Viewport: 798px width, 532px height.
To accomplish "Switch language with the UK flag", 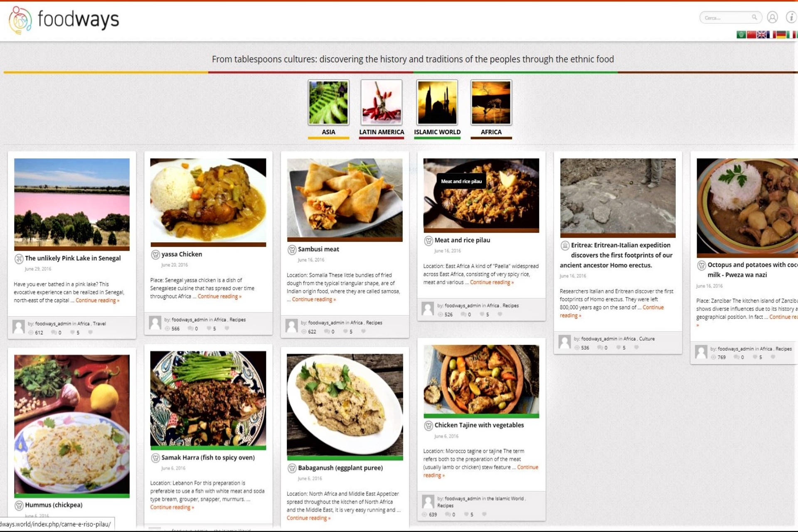I will [x=761, y=34].
